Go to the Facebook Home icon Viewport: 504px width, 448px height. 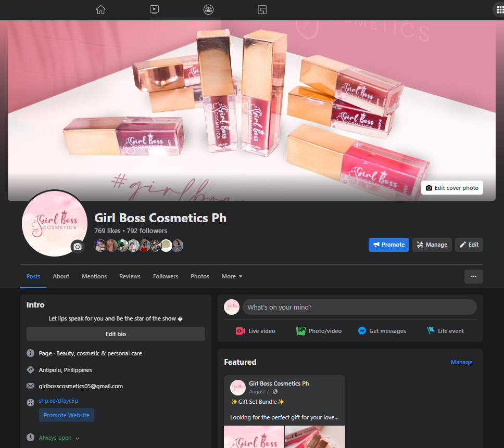100,10
